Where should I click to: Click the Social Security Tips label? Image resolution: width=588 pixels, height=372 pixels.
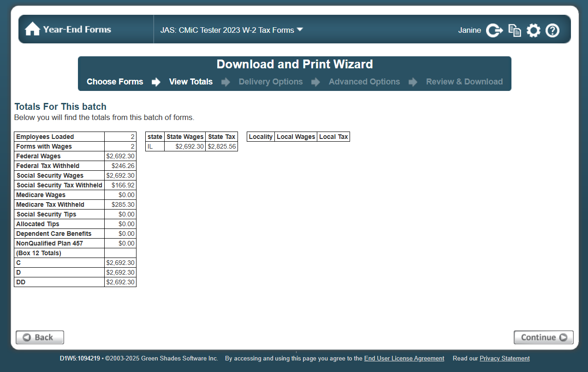pyautogui.click(x=46, y=214)
